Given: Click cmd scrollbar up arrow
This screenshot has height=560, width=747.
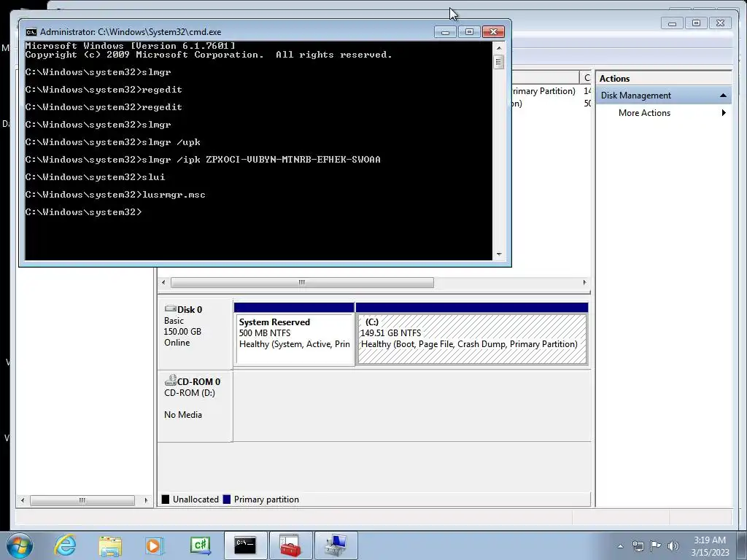Looking at the screenshot, I should [499, 47].
